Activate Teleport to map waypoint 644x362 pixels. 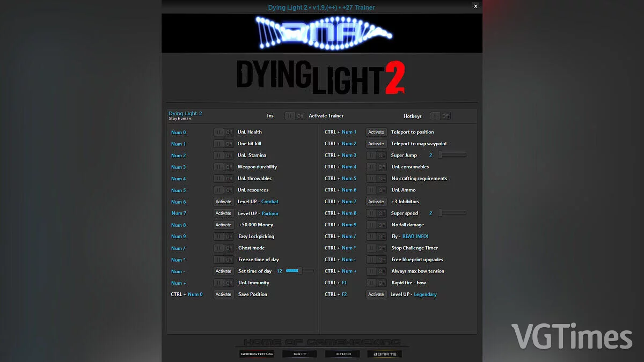[376, 143]
